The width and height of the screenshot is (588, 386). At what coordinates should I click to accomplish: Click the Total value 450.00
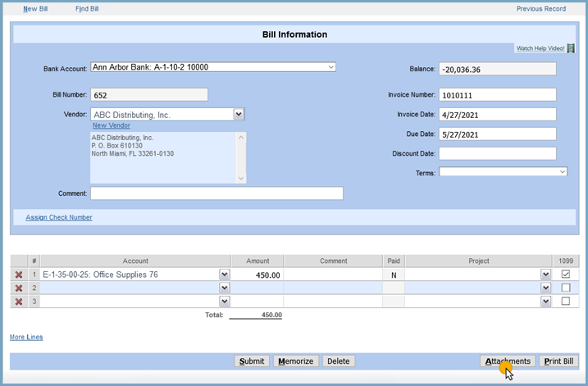(271, 315)
